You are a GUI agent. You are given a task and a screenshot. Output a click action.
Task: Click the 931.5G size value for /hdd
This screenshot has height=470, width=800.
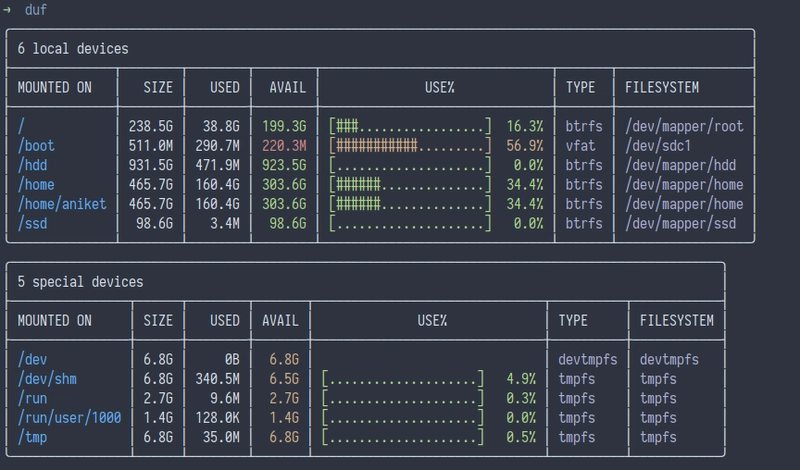coord(152,165)
